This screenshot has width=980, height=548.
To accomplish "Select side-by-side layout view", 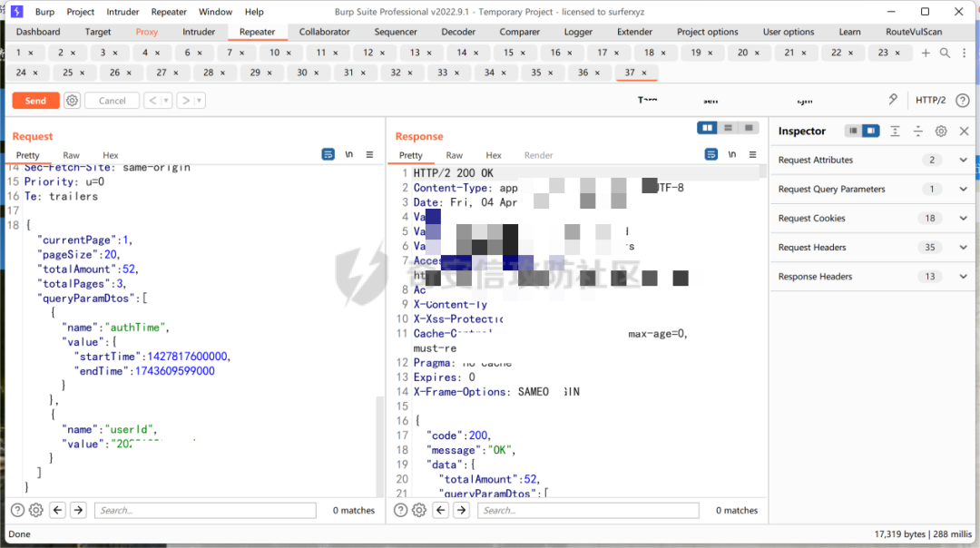I will (708, 128).
